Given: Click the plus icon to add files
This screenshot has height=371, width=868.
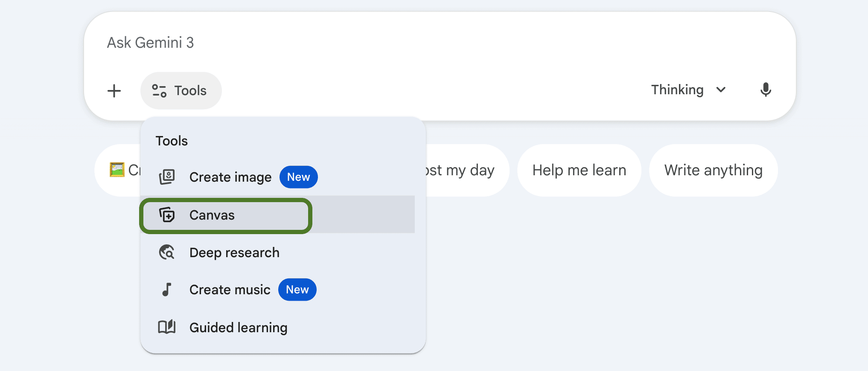Looking at the screenshot, I should [x=114, y=91].
